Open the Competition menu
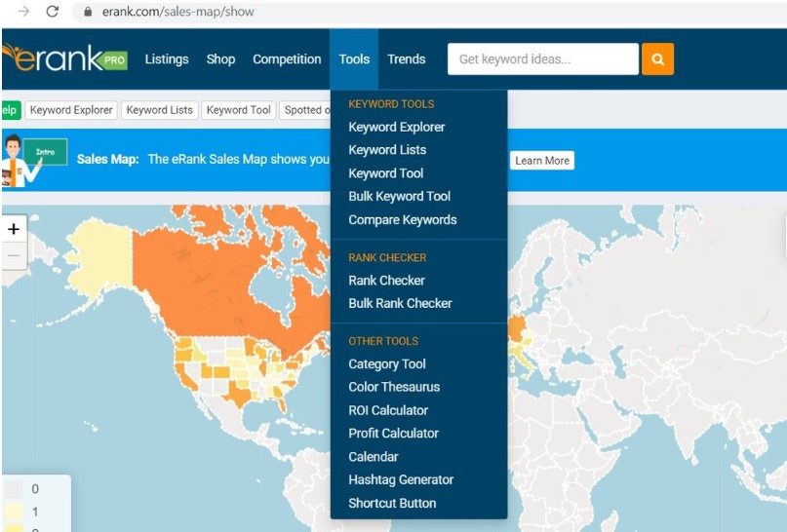The height and width of the screenshot is (532, 787). 287,59
